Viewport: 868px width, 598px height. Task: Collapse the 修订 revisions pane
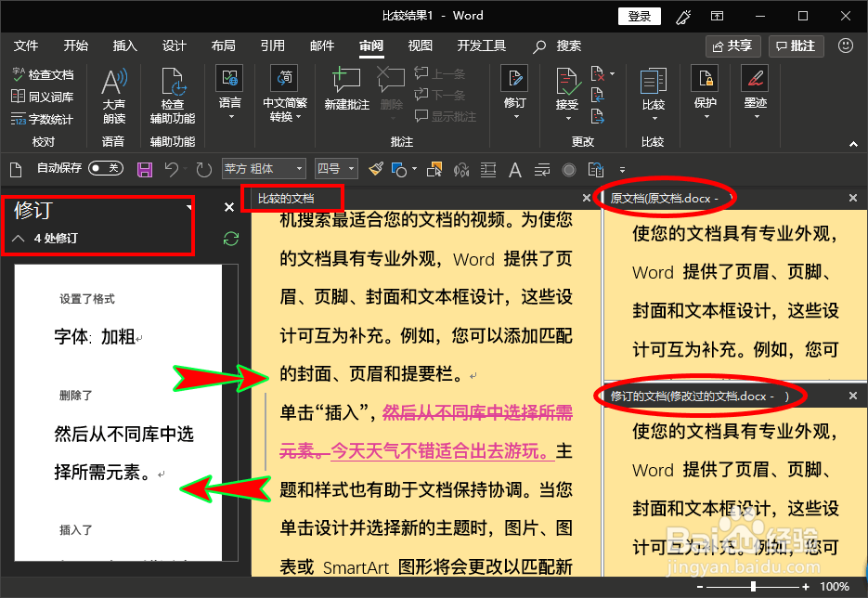[19, 237]
